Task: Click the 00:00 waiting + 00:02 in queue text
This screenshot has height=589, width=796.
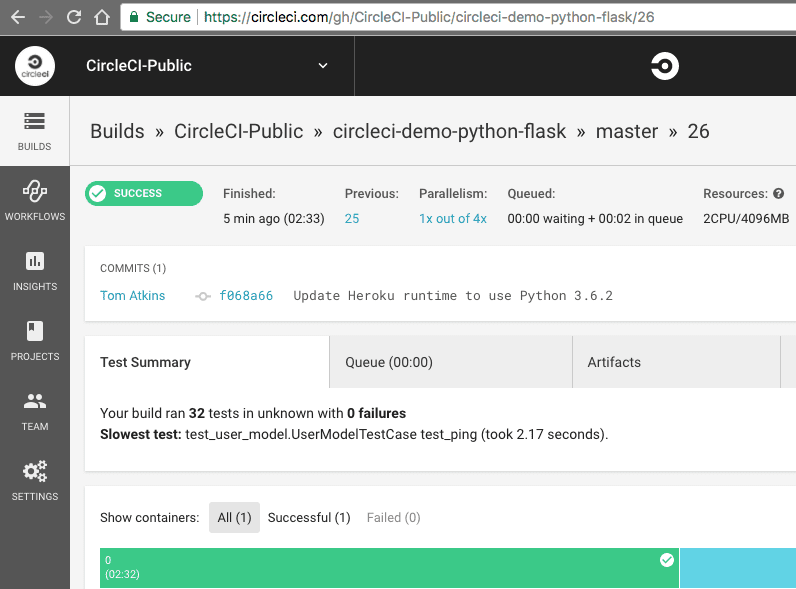Action: click(x=595, y=219)
